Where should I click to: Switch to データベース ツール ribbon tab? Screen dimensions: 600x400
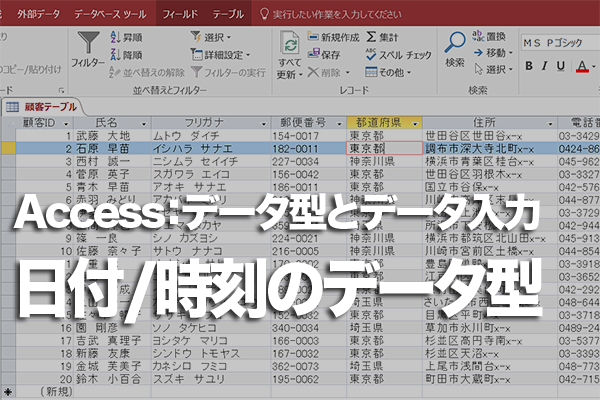coord(110,14)
